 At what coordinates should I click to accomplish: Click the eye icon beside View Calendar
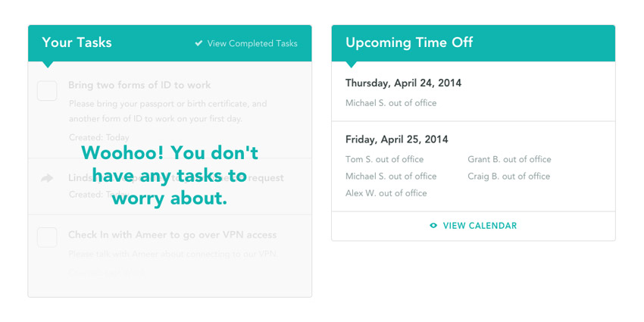pyautogui.click(x=433, y=226)
